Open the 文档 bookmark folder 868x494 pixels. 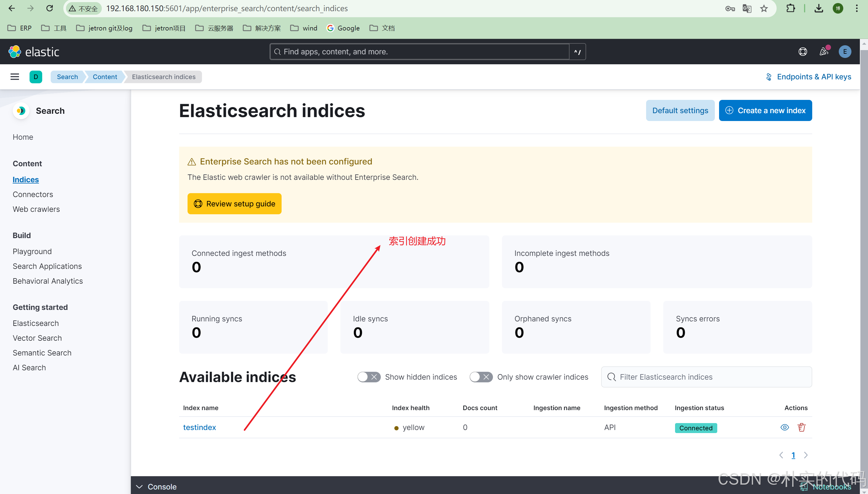pos(382,28)
